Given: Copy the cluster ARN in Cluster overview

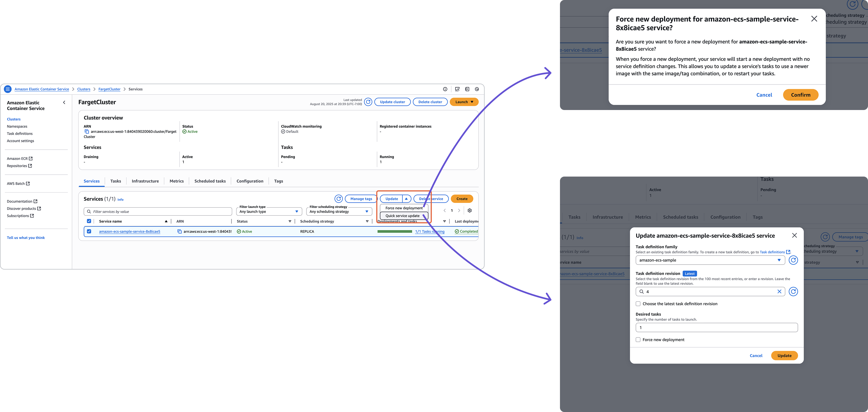Looking at the screenshot, I should point(87,132).
